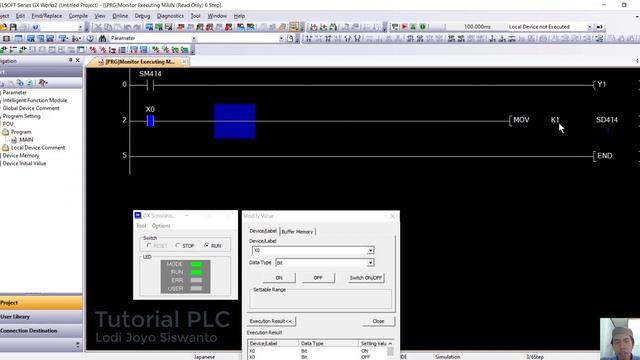Click the Redo arrow icon
Image resolution: width=640 pixels, height=360 pixels.
(x=138, y=27)
